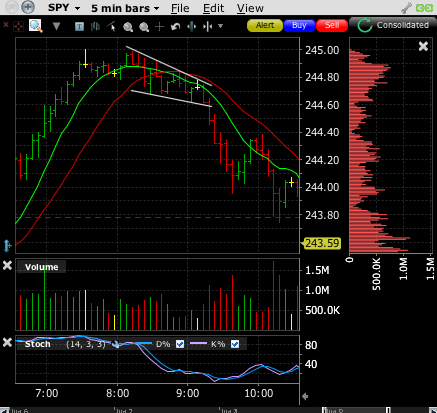The height and width of the screenshot is (413, 437).
Task: Click the undo arrow icon
Action: [x=175, y=26]
